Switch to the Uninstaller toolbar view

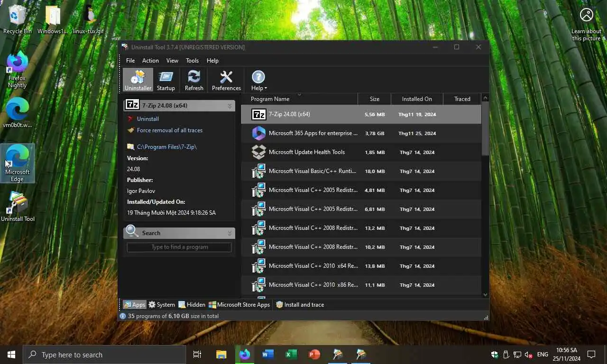138,80
